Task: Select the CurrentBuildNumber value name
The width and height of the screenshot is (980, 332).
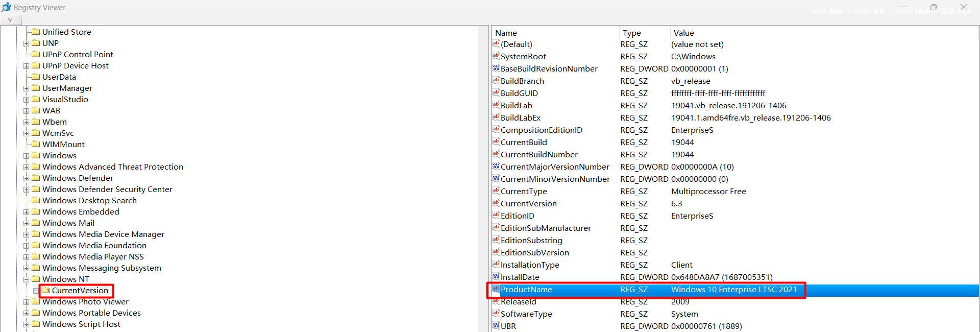Action: tap(539, 154)
